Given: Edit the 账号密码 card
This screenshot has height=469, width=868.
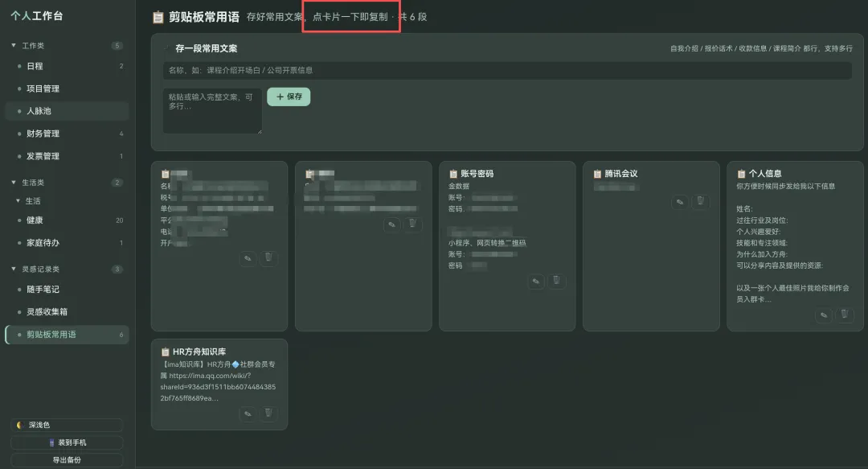Looking at the screenshot, I should tap(536, 281).
